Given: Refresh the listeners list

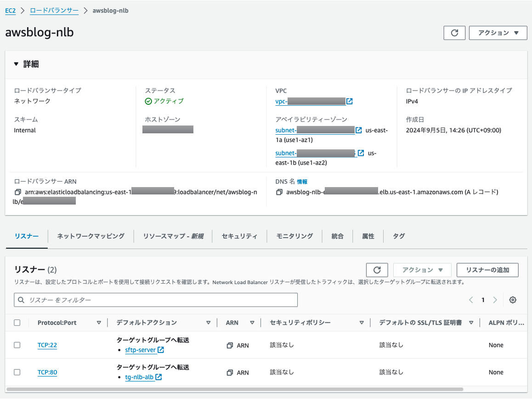Looking at the screenshot, I should pos(377,270).
